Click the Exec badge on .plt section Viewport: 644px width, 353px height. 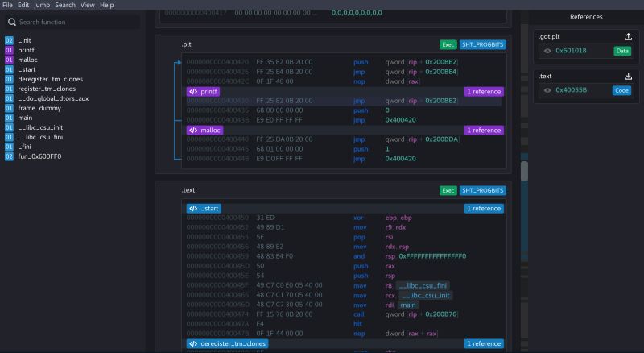click(x=448, y=44)
